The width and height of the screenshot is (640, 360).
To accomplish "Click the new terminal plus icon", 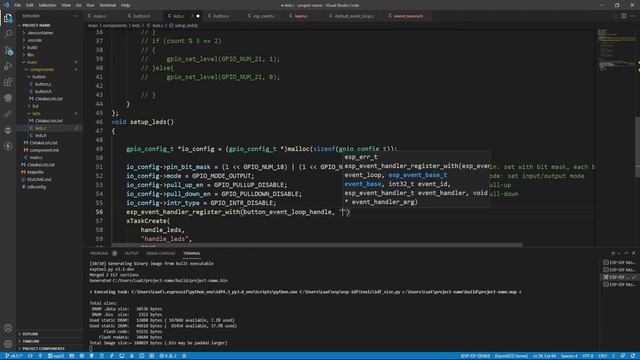I will pos(613,253).
